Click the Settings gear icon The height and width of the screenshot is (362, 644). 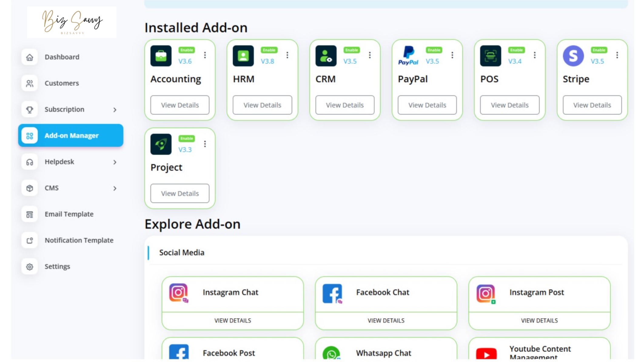[x=29, y=266]
